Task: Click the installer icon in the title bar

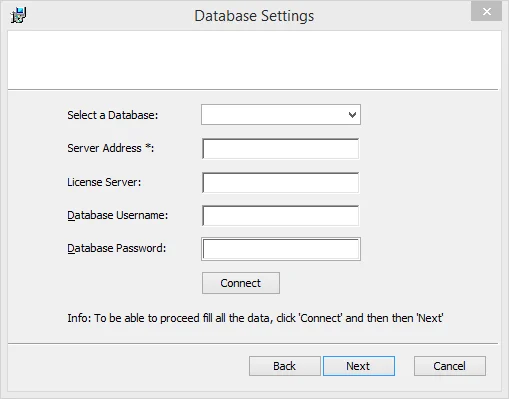Action: pos(18,16)
